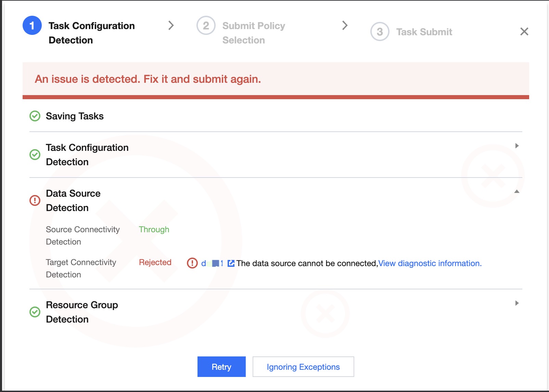Open the View diagnostic information link
The width and height of the screenshot is (549, 392).
(x=430, y=263)
